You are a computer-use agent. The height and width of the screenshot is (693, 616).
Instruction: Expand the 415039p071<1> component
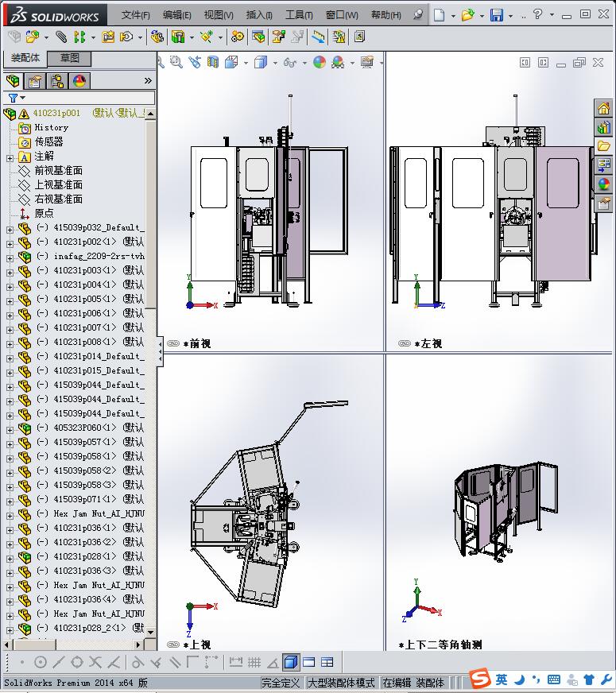(10, 501)
